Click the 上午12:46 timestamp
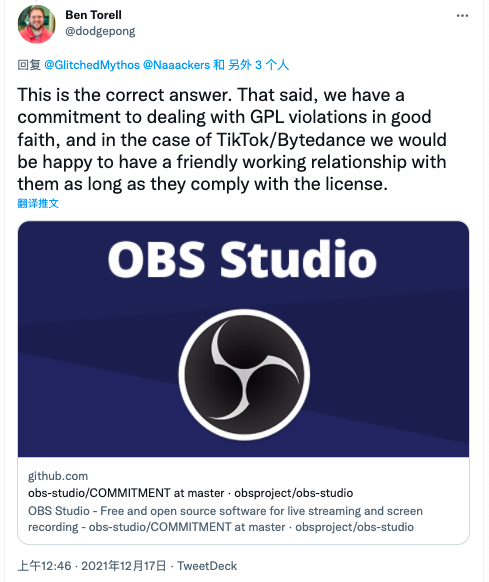Image resolution: width=489 pixels, height=582 pixels. pyautogui.click(x=44, y=566)
